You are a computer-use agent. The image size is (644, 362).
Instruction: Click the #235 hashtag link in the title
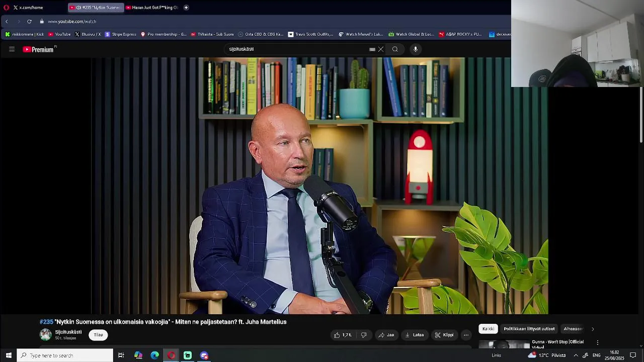pyautogui.click(x=46, y=322)
